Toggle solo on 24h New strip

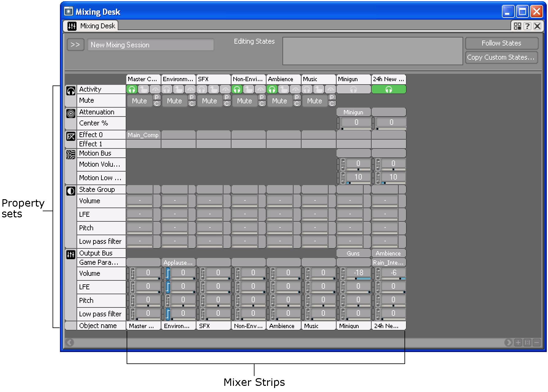tap(388, 89)
